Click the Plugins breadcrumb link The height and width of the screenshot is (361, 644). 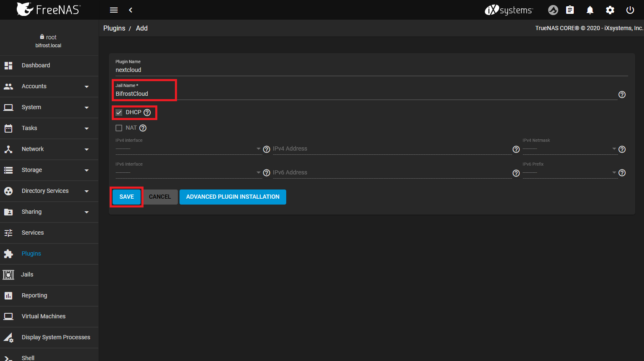click(x=114, y=28)
